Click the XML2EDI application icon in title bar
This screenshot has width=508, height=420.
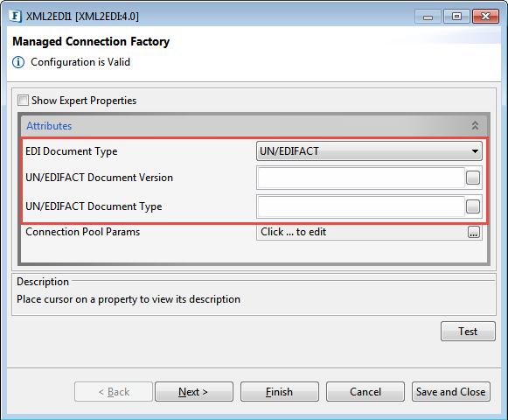pos(15,17)
